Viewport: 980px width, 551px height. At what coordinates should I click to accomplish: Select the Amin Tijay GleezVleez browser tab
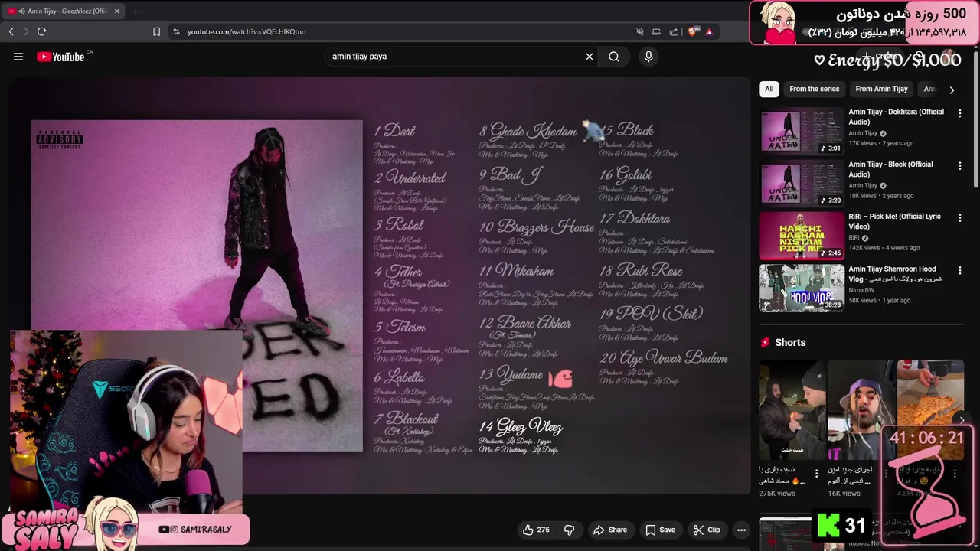[65, 11]
